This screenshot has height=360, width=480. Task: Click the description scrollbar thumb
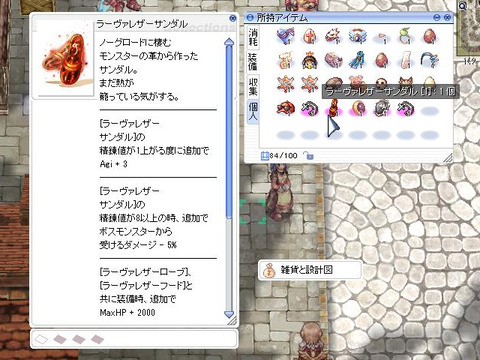click(229, 133)
